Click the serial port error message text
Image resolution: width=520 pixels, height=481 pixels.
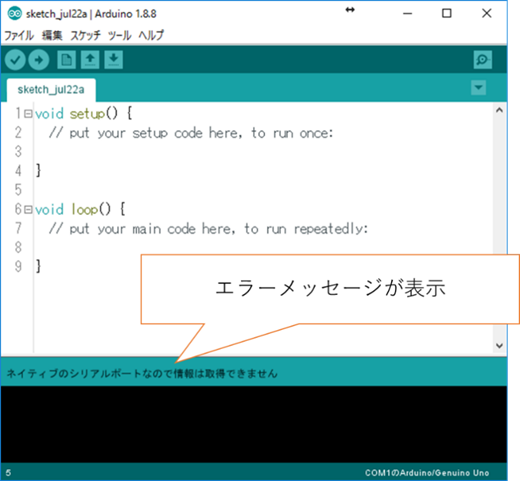click(142, 373)
